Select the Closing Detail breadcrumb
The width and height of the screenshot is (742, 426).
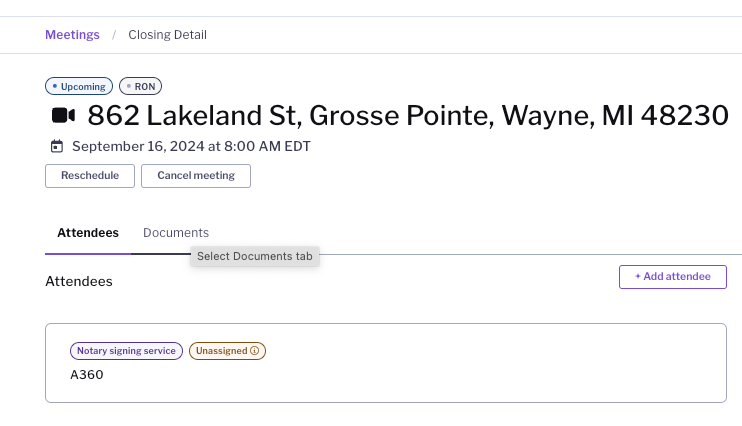(x=167, y=35)
